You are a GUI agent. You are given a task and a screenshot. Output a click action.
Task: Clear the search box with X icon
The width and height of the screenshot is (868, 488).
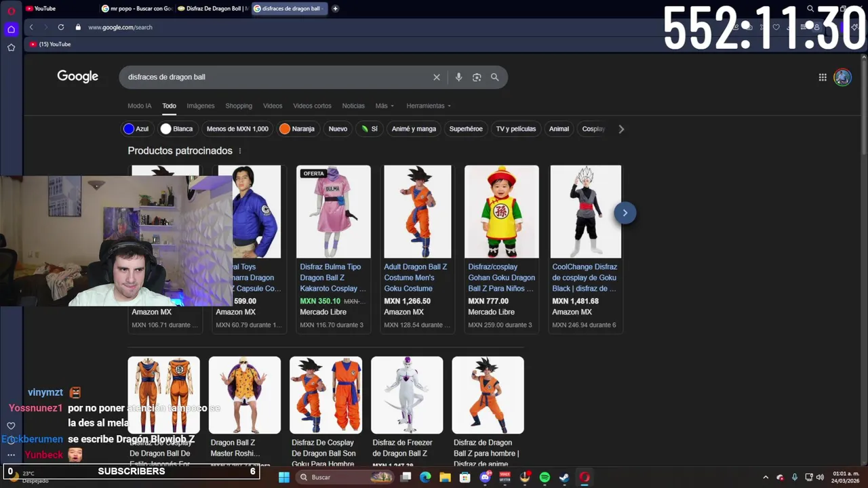437,77
